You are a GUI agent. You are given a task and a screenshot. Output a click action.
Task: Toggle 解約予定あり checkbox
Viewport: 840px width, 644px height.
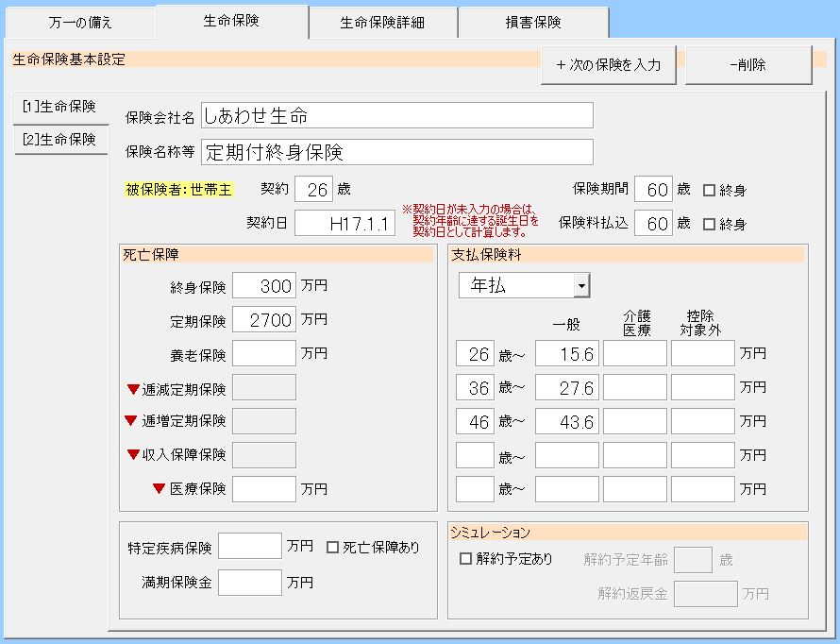pos(465,559)
